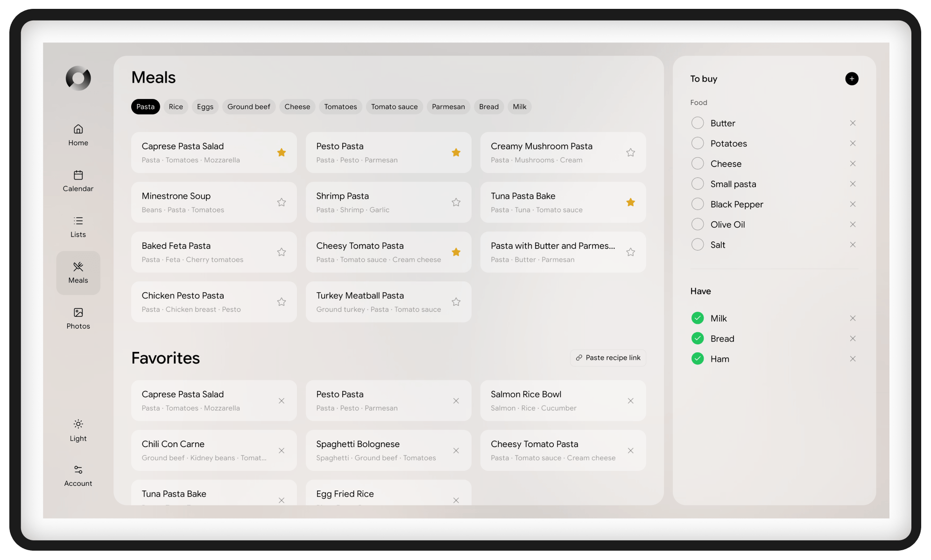Mark Olive Oil as bought

pyautogui.click(x=698, y=224)
